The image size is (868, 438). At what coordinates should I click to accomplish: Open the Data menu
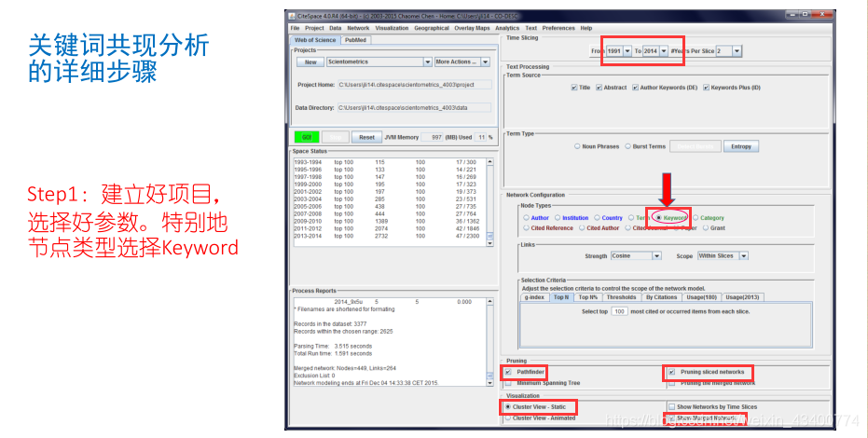336,28
